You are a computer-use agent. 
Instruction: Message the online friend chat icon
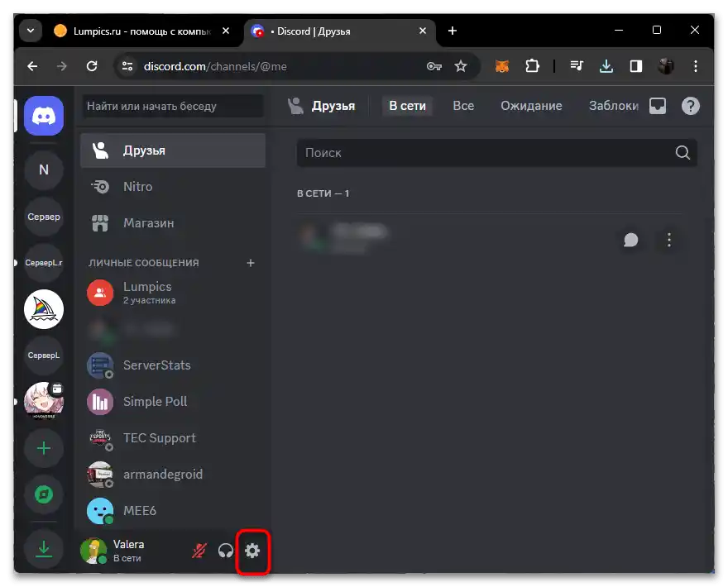tap(630, 240)
